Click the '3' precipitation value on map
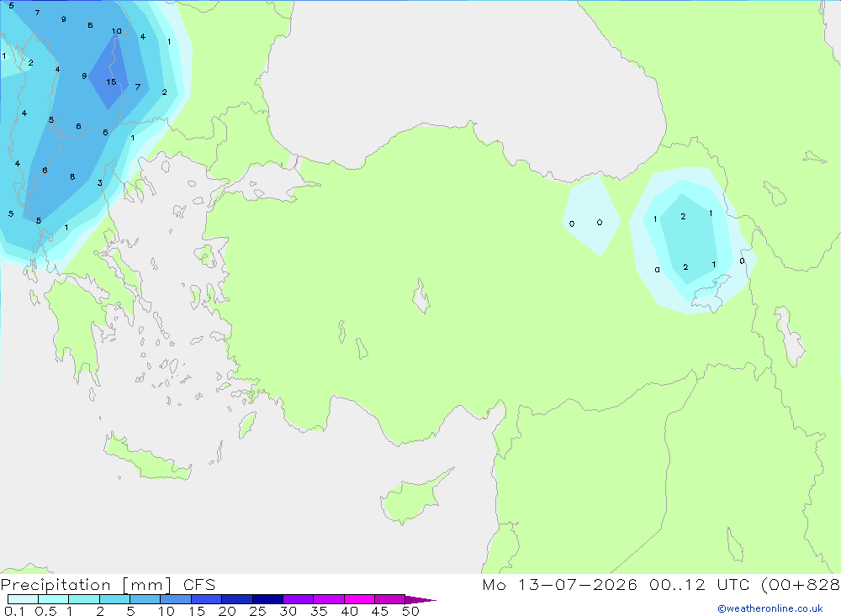Viewport: 841px width, 616px height. pos(100,183)
